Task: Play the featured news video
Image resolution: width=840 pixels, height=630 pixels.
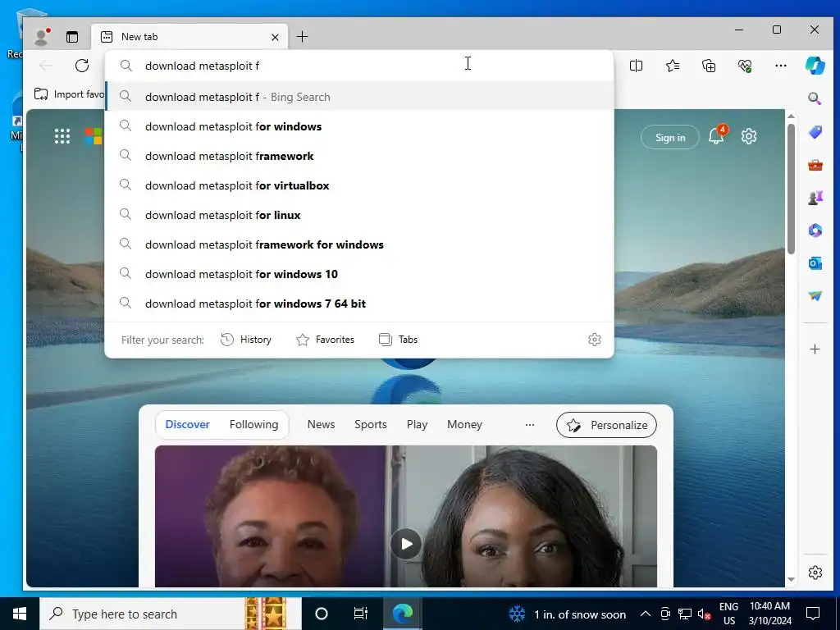Action: [x=406, y=544]
